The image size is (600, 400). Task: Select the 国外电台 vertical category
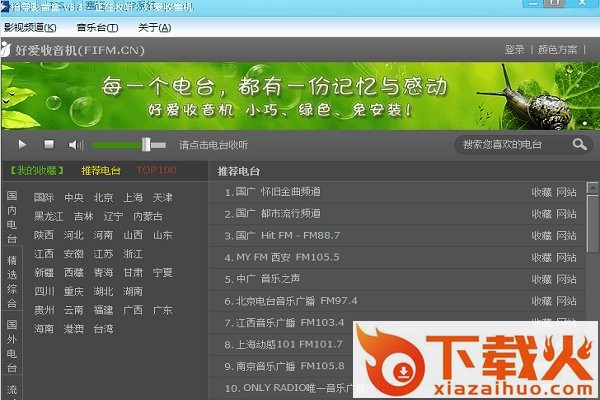12,346
